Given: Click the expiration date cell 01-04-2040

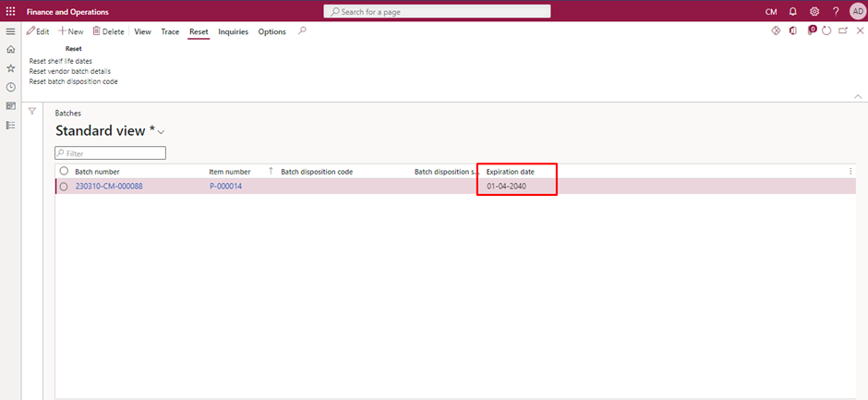Looking at the screenshot, I should (x=507, y=187).
